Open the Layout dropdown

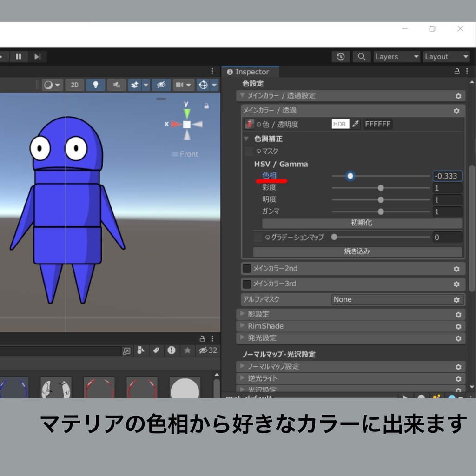point(446,56)
